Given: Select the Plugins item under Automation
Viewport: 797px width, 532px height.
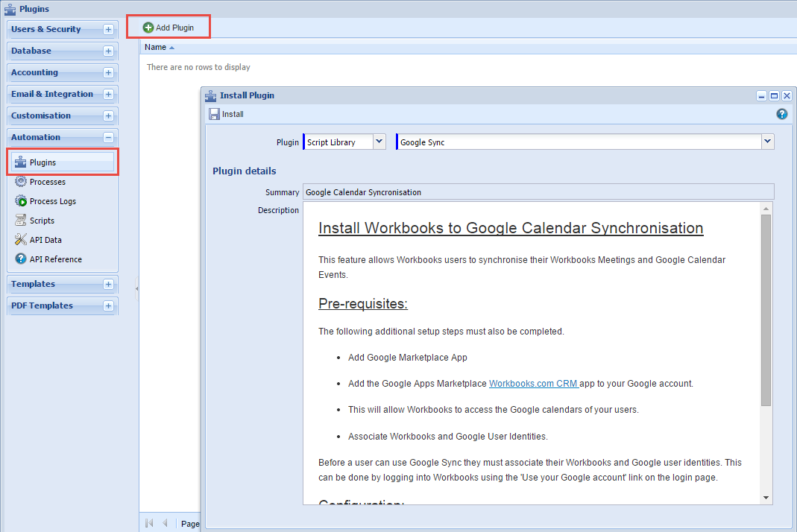Looking at the screenshot, I should [63, 162].
